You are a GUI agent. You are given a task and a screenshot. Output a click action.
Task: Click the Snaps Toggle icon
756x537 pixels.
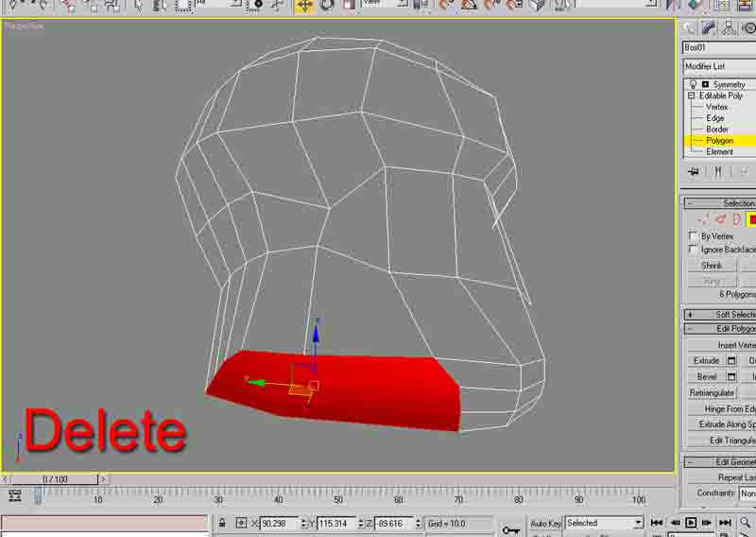click(447, 6)
